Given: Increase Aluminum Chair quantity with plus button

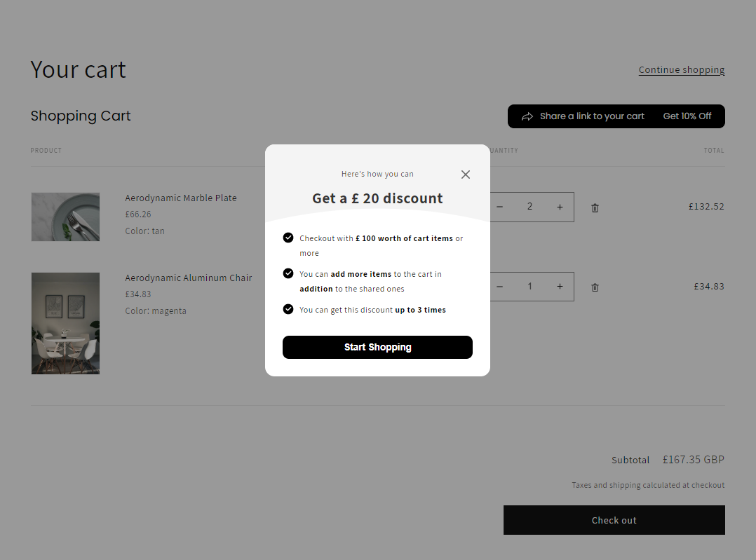Looking at the screenshot, I should [560, 286].
